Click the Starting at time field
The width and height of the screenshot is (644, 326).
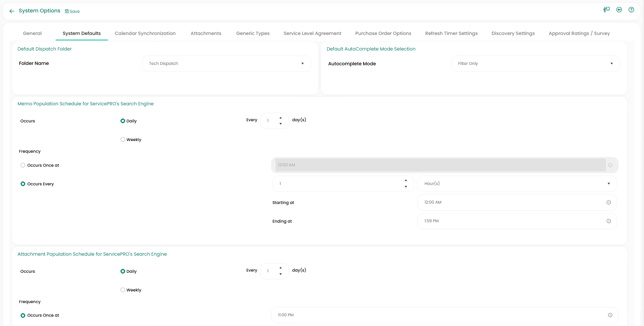(x=517, y=202)
